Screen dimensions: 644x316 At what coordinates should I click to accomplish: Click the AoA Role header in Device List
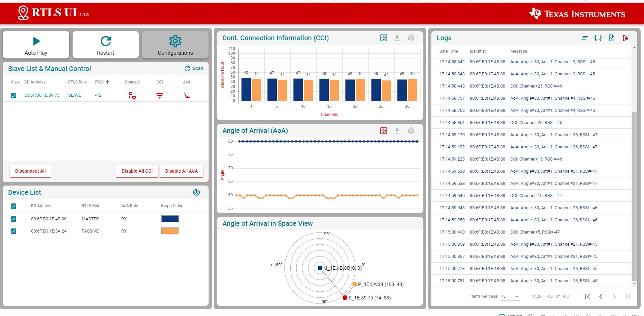pyautogui.click(x=130, y=206)
